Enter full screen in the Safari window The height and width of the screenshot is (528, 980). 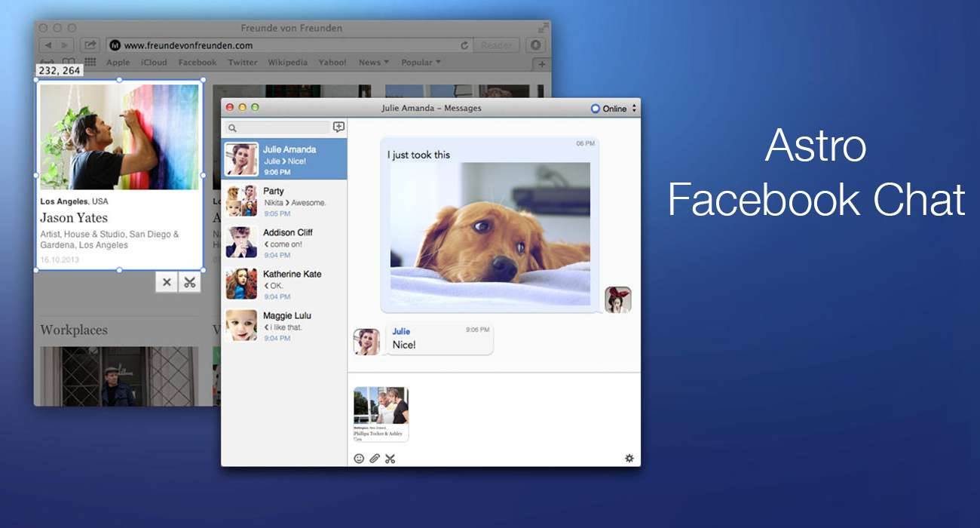click(544, 28)
